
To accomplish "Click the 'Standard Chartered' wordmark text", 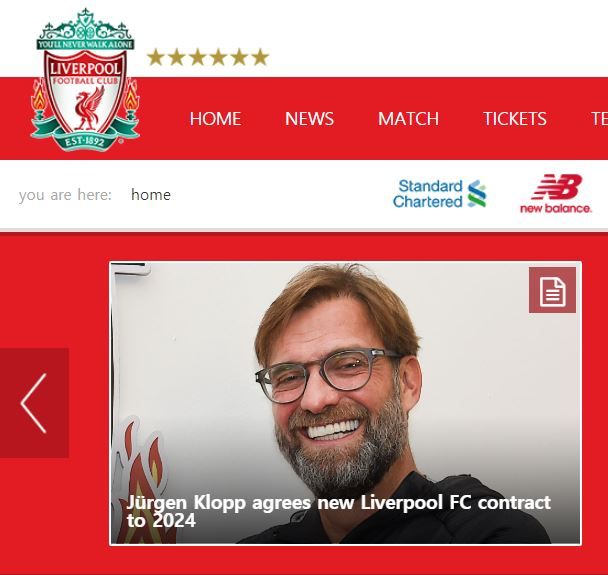I will click(x=428, y=193).
